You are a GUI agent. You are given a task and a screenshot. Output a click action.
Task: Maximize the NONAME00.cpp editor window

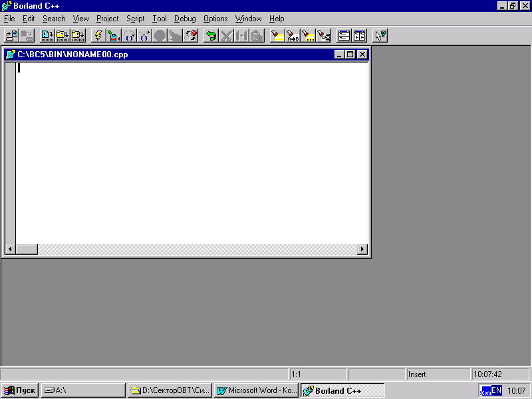[x=350, y=55]
